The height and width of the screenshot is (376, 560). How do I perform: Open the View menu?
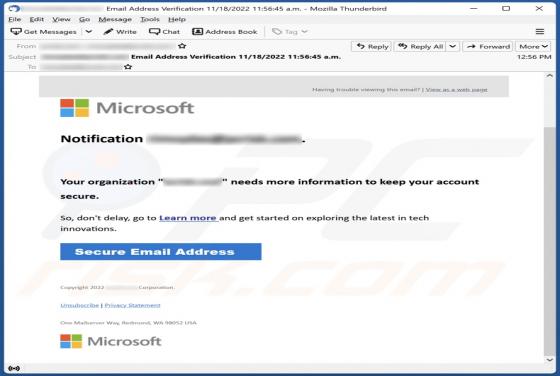click(61, 19)
